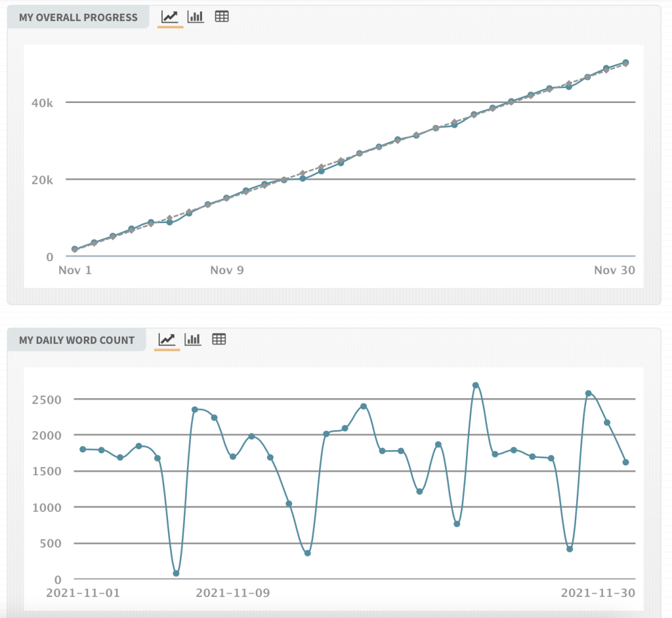Show Daily Word Count as a table
Viewport: 672px width, 618px height.
pos(219,339)
